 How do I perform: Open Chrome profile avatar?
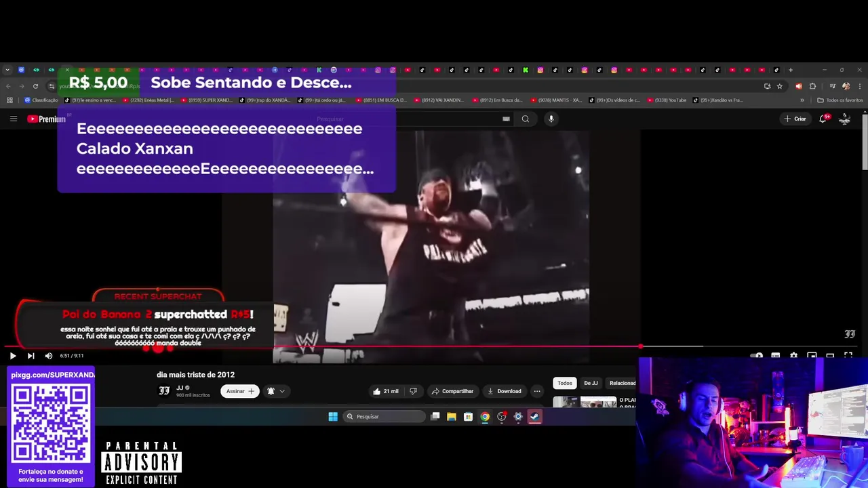(x=846, y=86)
